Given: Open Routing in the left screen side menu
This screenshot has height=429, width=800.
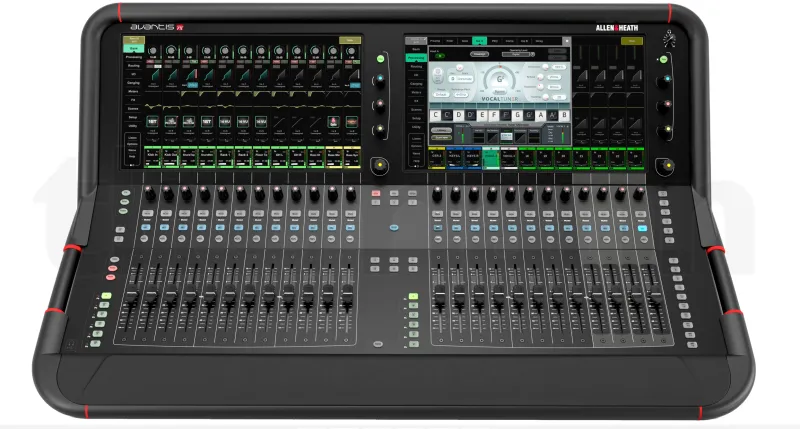Looking at the screenshot, I should (134, 66).
